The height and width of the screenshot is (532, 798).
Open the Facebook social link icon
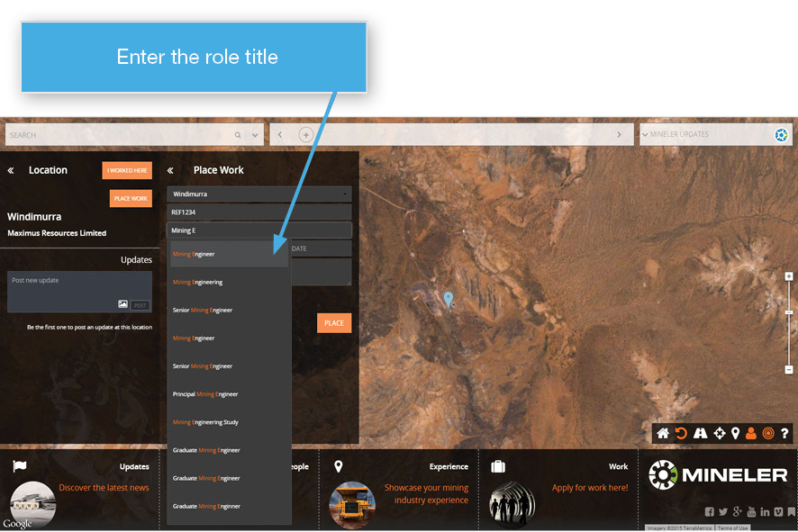(710, 511)
